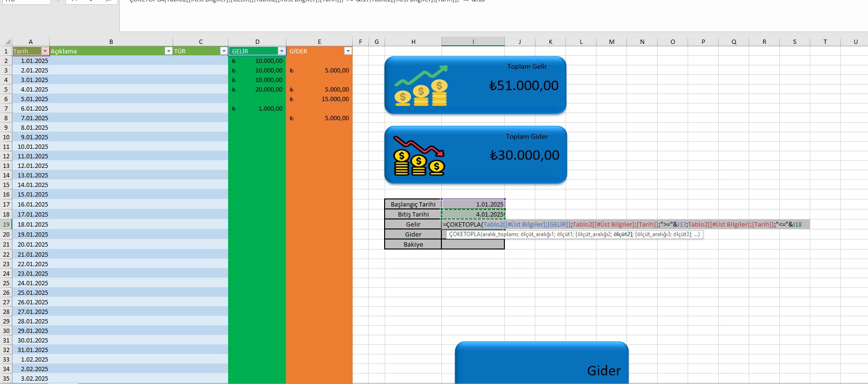Open the Açıklama column filter dropdown
The width and height of the screenshot is (868, 384).
click(168, 51)
